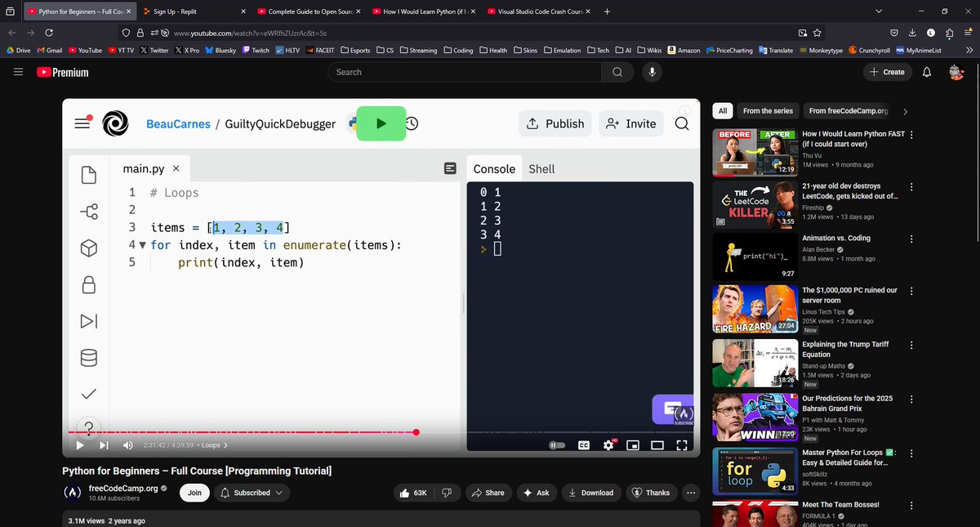Open the Monkeytype bookmark
This screenshot has width=980, height=527.
pos(821,50)
